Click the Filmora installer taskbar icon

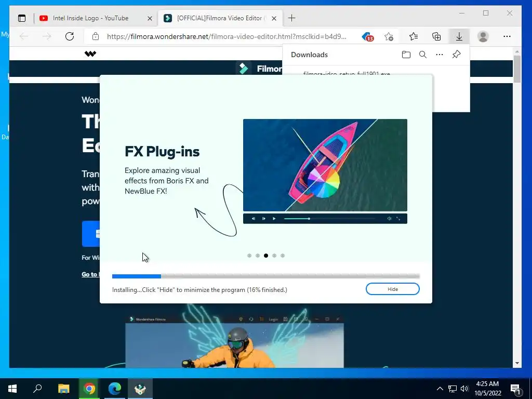pyautogui.click(x=140, y=389)
